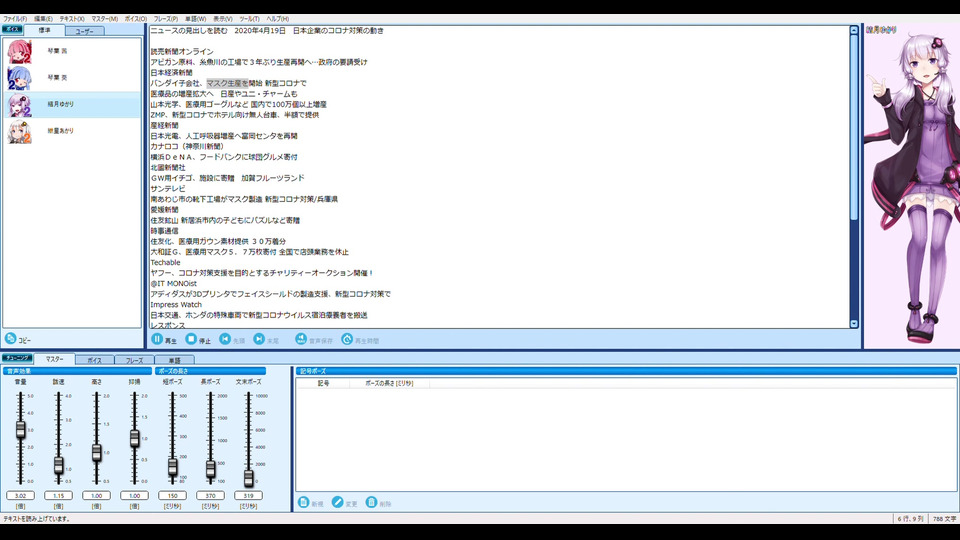Click text editor scrollbar down arrow
Image resolution: width=960 pixels, height=540 pixels.
point(854,323)
